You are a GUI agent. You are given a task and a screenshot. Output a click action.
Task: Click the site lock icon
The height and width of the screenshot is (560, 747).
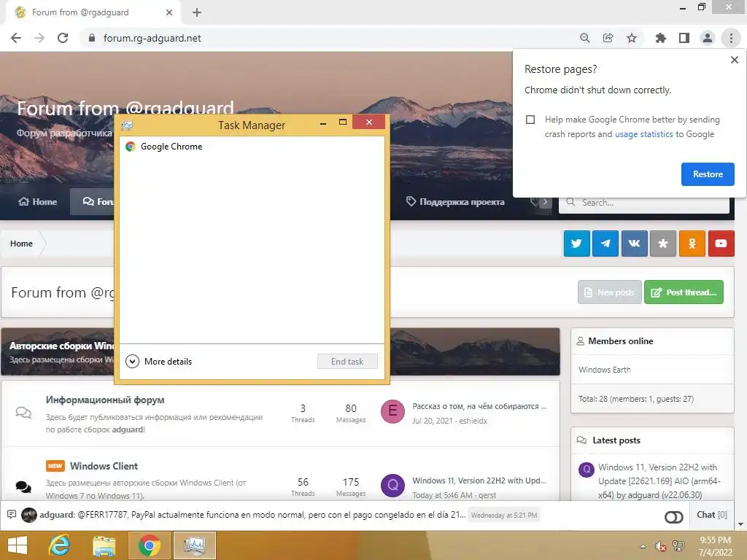[92, 38]
